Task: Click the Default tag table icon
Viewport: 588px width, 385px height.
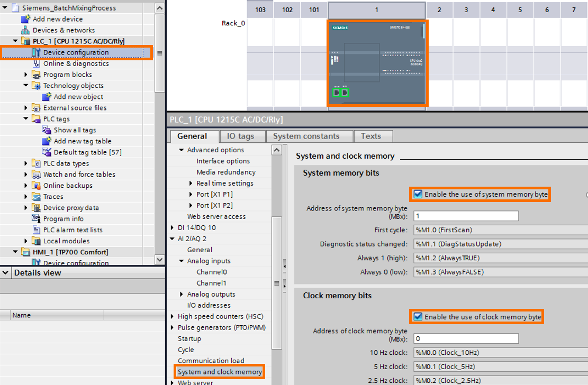Action: click(47, 152)
